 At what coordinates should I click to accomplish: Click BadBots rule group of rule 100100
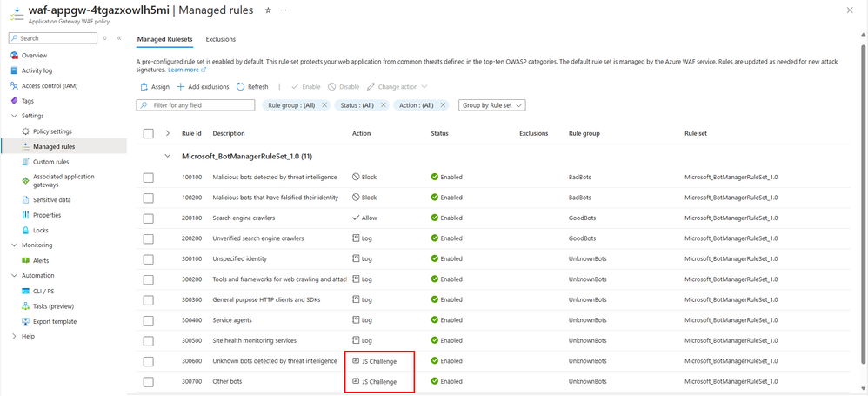[579, 178]
